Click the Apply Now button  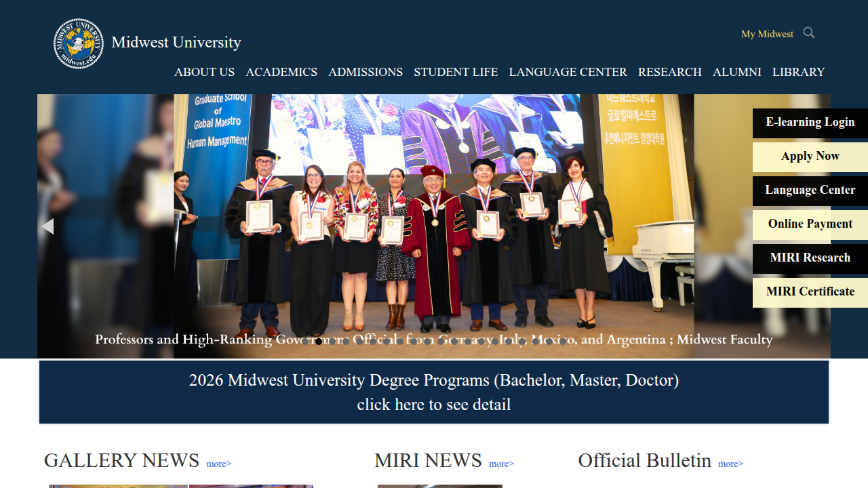click(x=810, y=157)
